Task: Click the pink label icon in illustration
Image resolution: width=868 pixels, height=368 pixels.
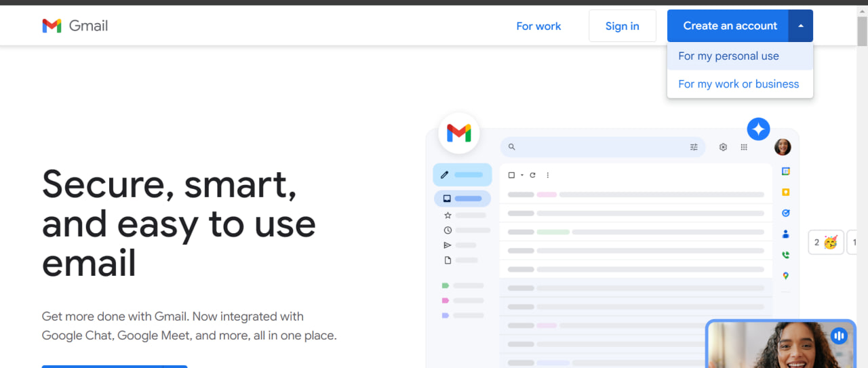Action: pyautogui.click(x=446, y=300)
